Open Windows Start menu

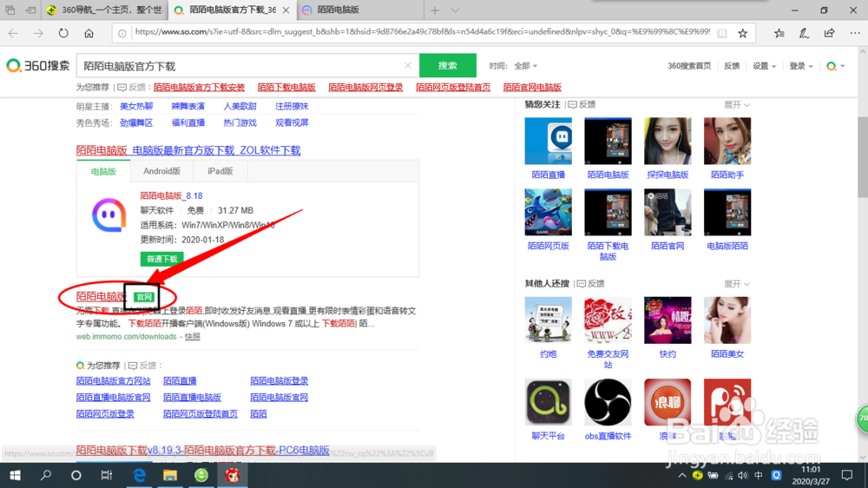pos(15,475)
